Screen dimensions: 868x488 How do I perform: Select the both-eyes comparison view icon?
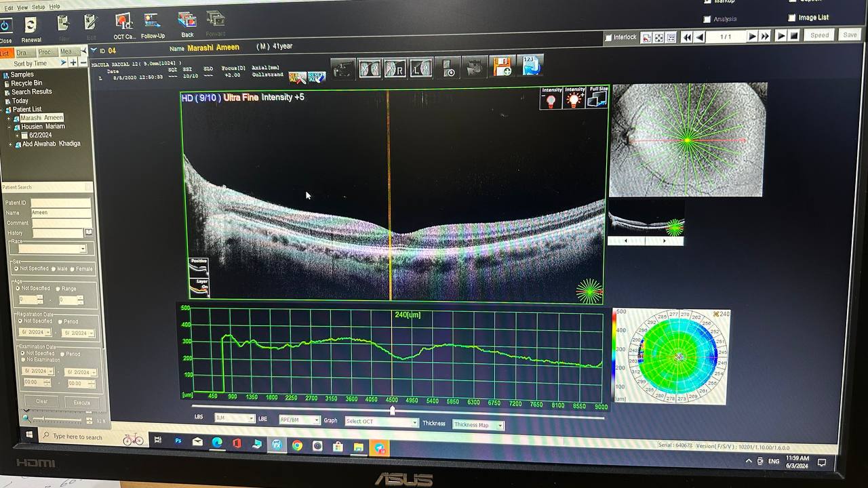[370, 68]
